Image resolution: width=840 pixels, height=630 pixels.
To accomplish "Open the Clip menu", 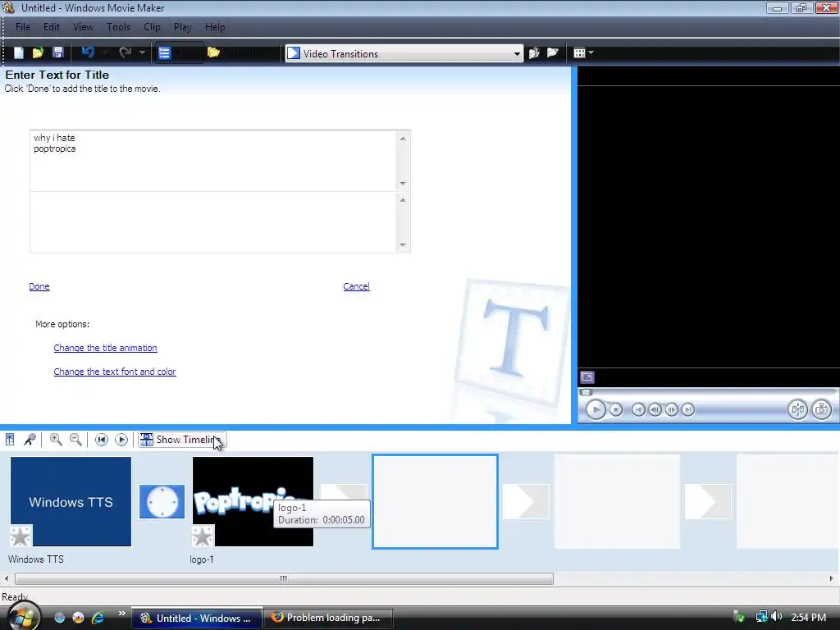I will (152, 27).
